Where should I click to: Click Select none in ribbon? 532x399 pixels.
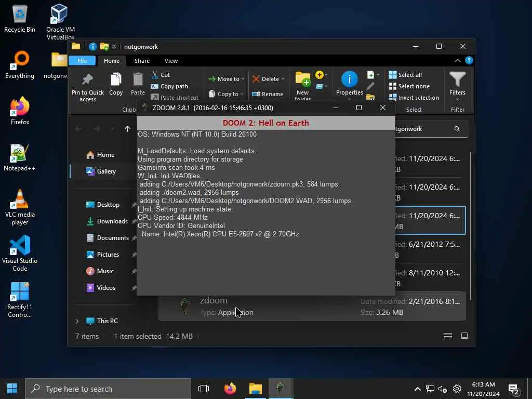click(x=409, y=86)
